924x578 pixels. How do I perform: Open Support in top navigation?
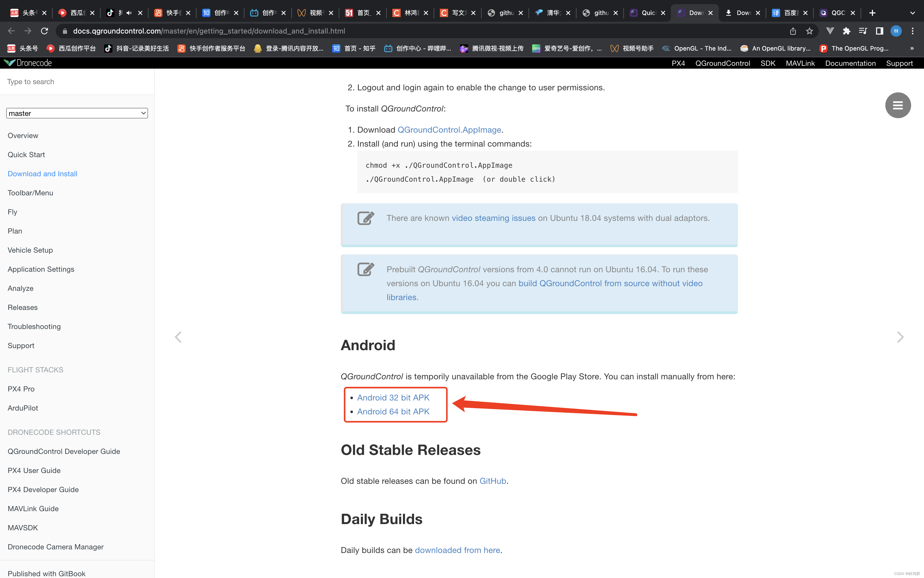coord(899,63)
